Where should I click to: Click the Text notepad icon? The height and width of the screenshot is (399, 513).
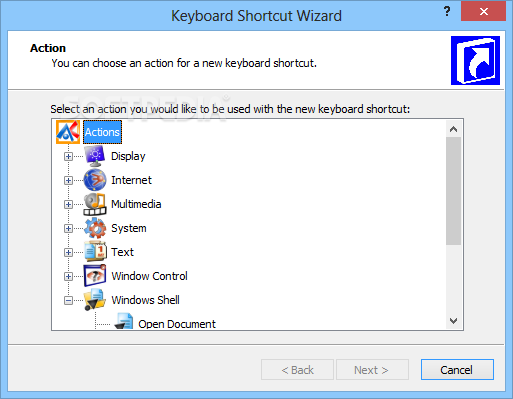coord(95,252)
